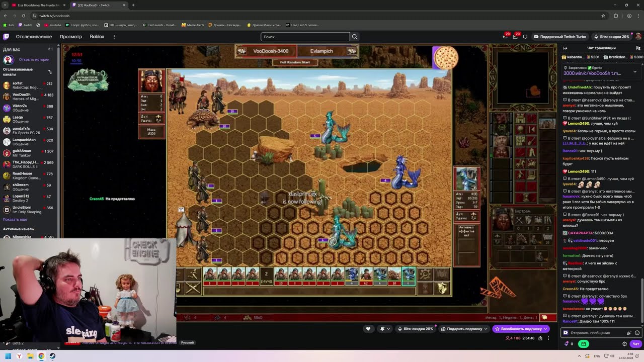Collapse the left sidebar
Viewport: 644px width, 362px height.
(50, 49)
